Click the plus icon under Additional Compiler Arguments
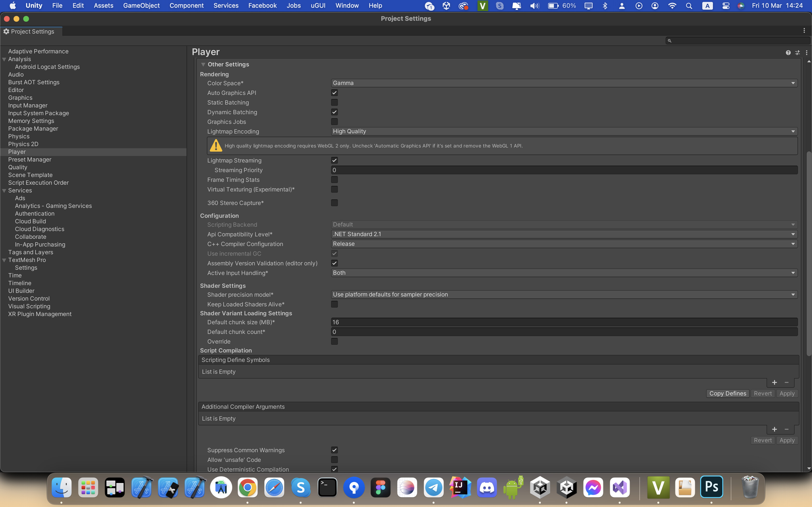Screen dimensions: 812x507 click(774, 429)
